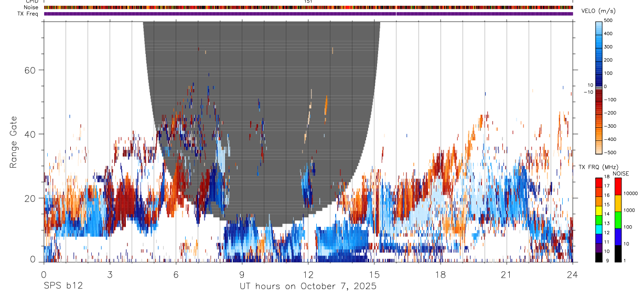This screenshot has height=297, width=644.
Task: Click x-axis hour tick label 6
Action: (x=176, y=274)
